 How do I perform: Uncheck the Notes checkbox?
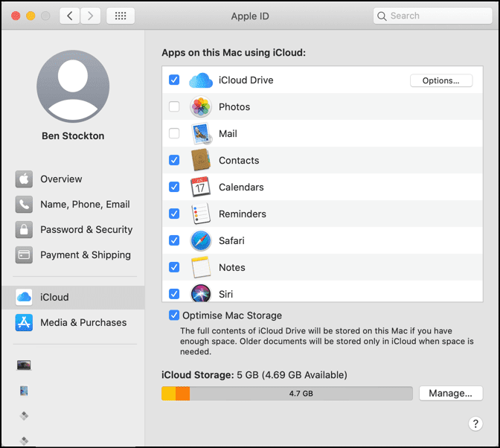point(174,267)
